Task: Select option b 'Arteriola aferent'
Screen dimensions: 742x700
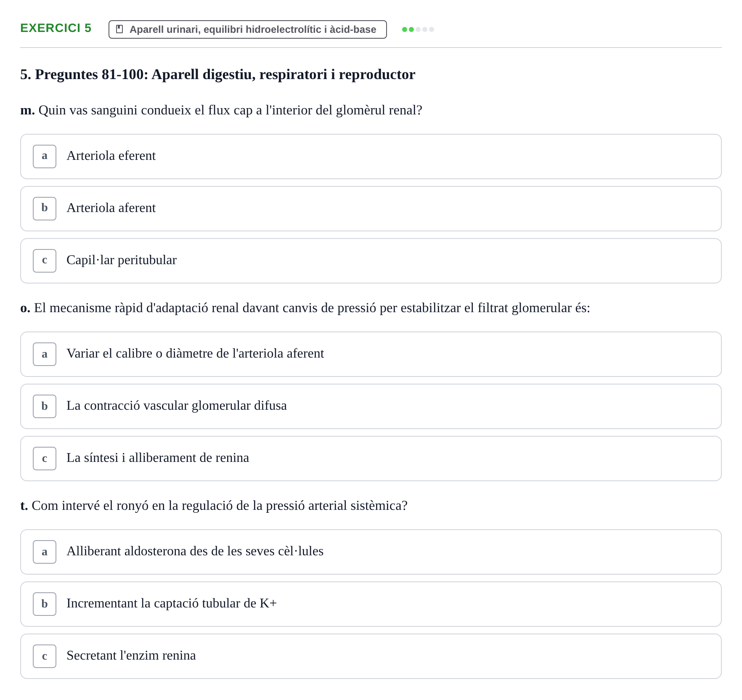Action: pos(371,209)
